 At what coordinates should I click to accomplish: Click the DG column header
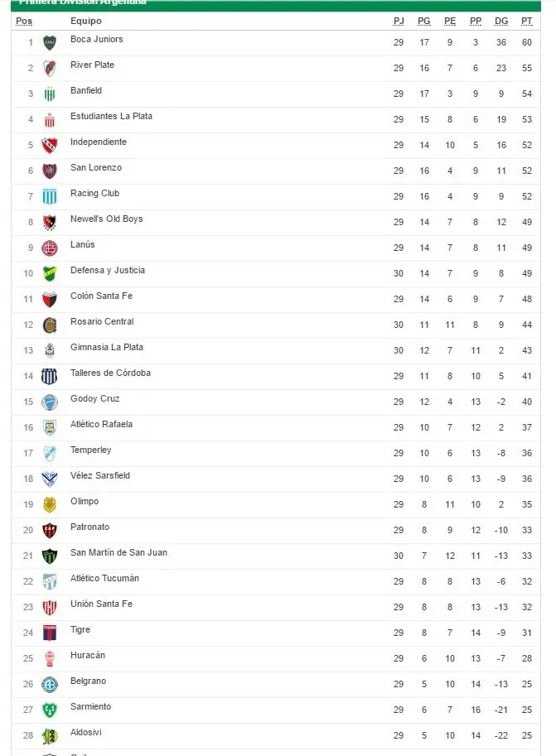(x=501, y=21)
